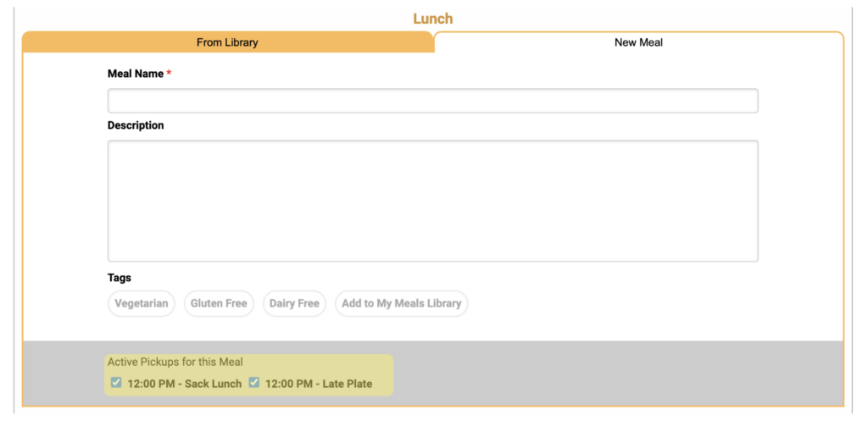Mark meal with Dairy Free tag
The height and width of the screenshot is (426, 868).
pyautogui.click(x=294, y=304)
